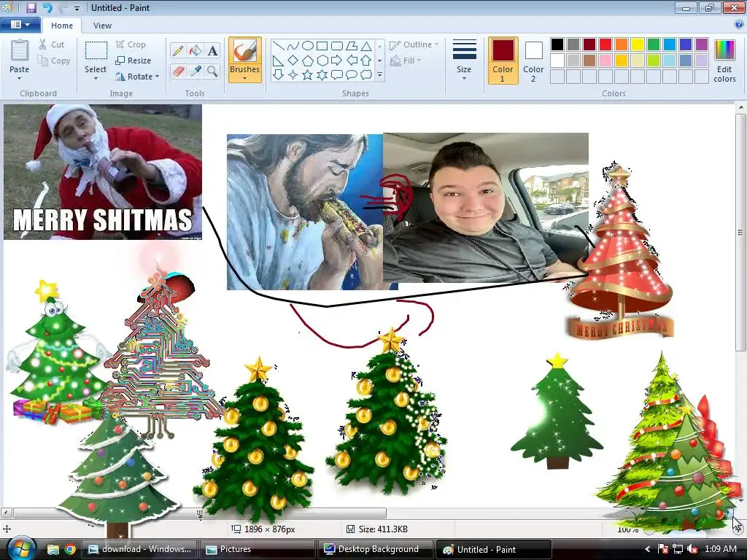Pick the yellow color swatch
Screen dimensions: 747x560
point(638,44)
